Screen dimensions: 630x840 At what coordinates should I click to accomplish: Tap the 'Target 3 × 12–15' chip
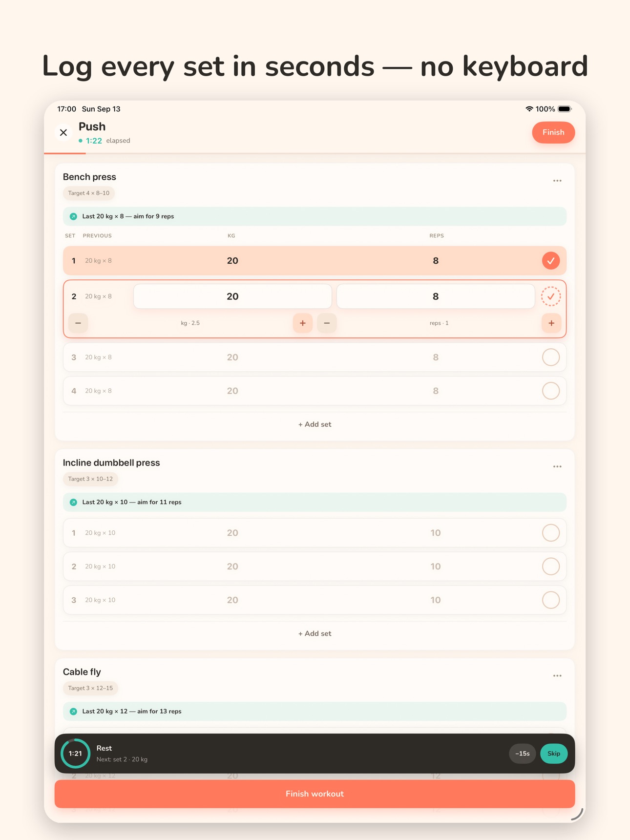(x=90, y=688)
